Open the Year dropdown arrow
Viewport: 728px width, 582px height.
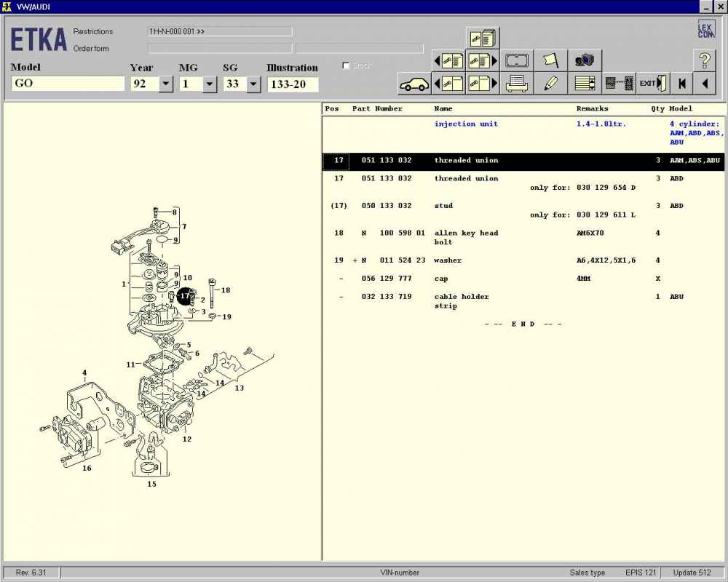[166, 84]
